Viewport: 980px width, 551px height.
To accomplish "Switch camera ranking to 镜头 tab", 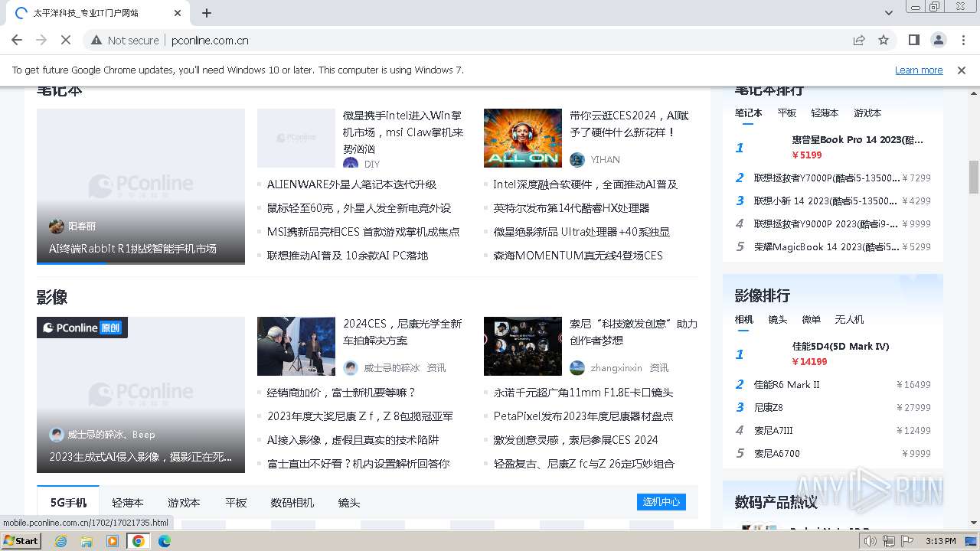I will (x=777, y=319).
